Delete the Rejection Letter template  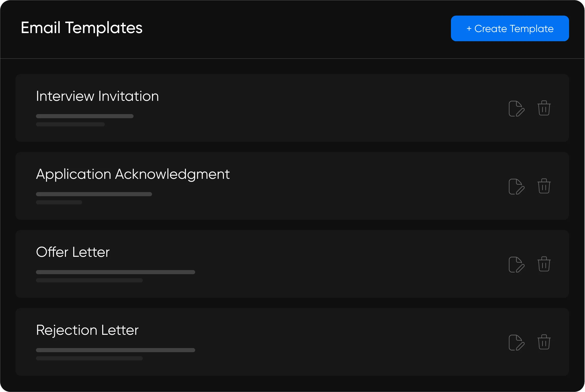(544, 342)
